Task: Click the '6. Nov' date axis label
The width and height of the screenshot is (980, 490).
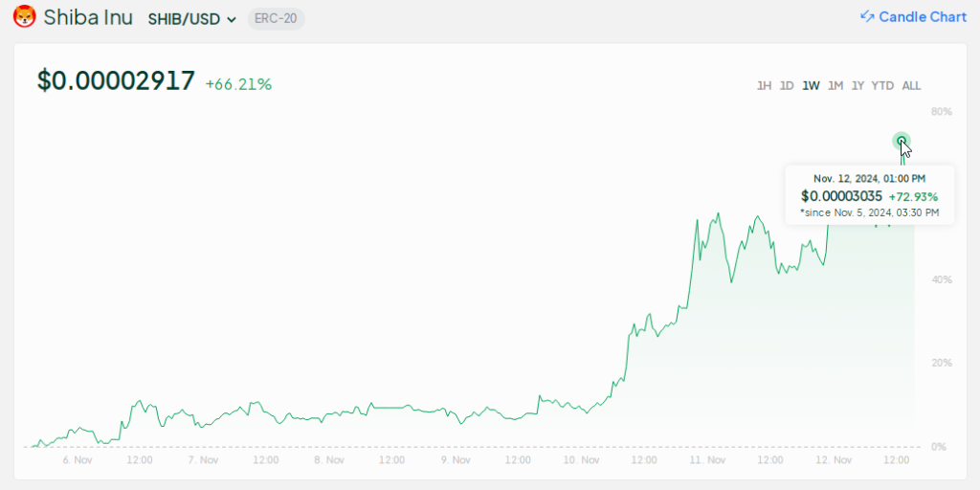Action: pos(78,460)
